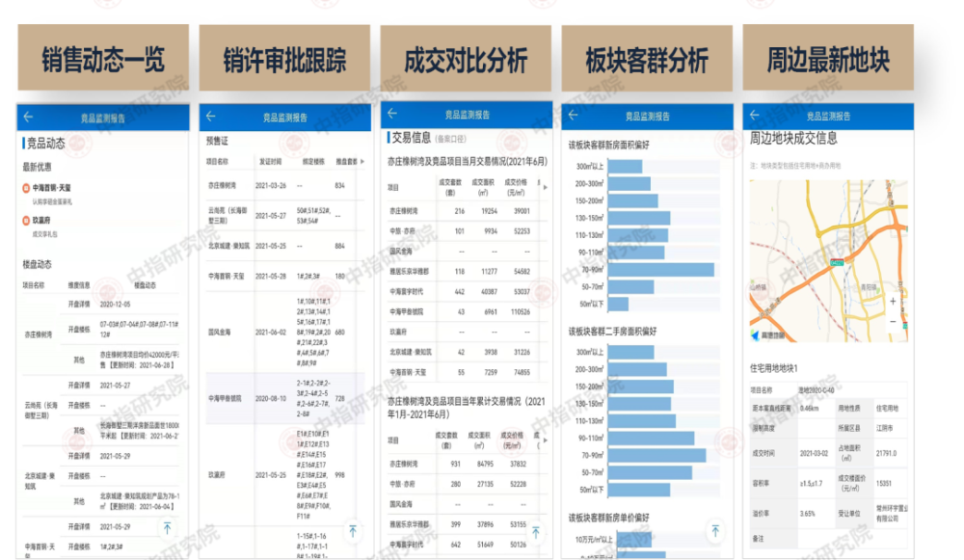The width and height of the screenshot is (964, 560).
Task: Click the 74855 price for 中海首钢·天玺
Action: coord(522,372)
